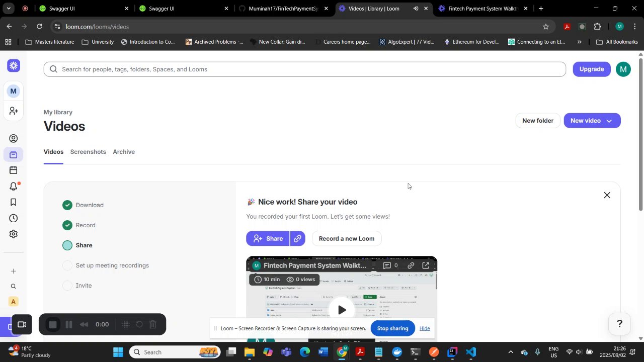Click the Upgrade button
The image size is (644, 362).
pyautogui.click(x=592, y=69)
